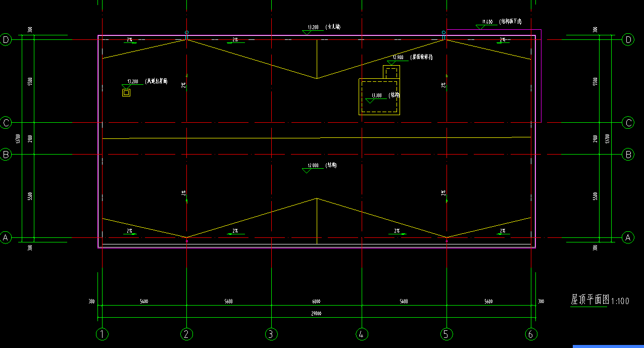Select right-side axis bubble B

coord(628,155)
